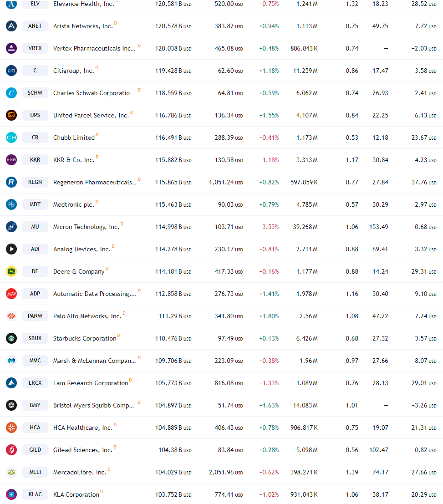
Task: Click the Gilead Sciences logo icon
Action: 11,450
